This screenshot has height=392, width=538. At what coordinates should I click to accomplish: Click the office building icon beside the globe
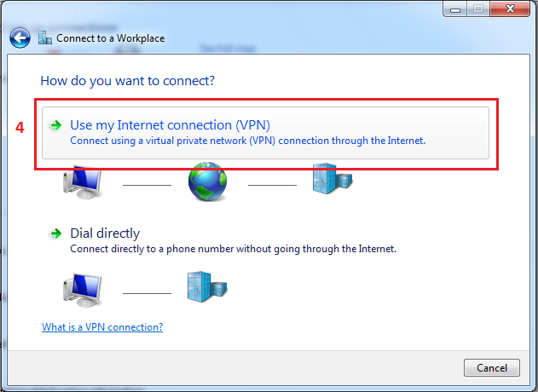click(x=333, y=178)
